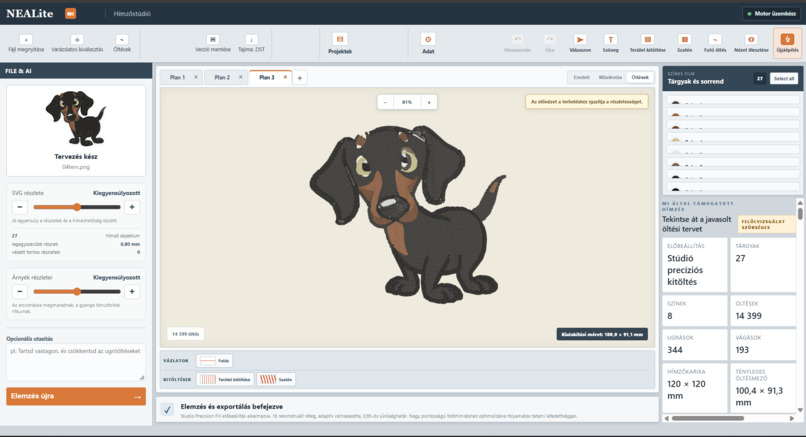Show the Műalkotás view mode
806x437 pixels.
610,77
